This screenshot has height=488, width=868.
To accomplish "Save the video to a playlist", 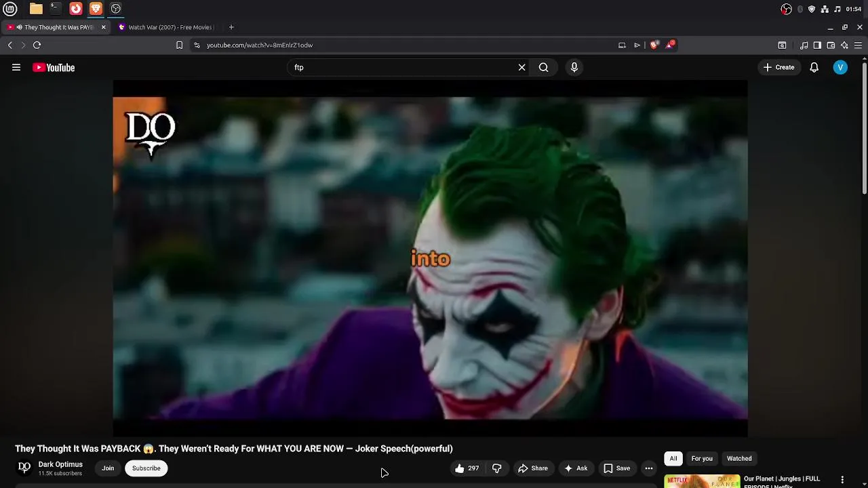I will (x=617, y=468).
